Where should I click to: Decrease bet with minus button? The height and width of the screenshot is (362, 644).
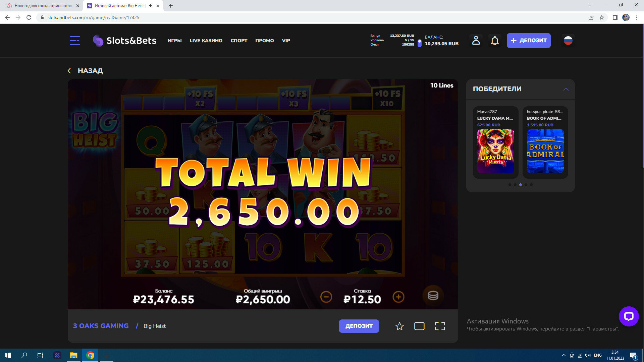point(326,297)
